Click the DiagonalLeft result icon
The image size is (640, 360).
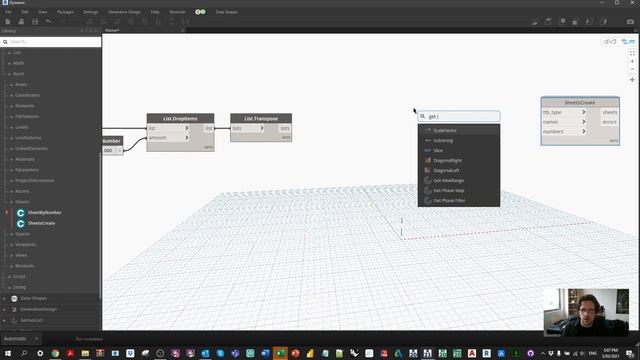[x=428, y=170]
